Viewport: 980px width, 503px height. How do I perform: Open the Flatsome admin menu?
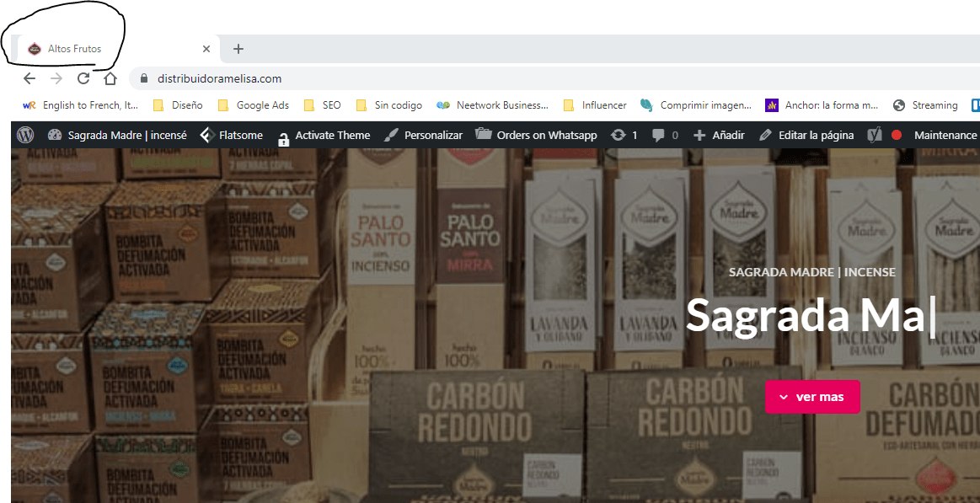coord(231,135)
